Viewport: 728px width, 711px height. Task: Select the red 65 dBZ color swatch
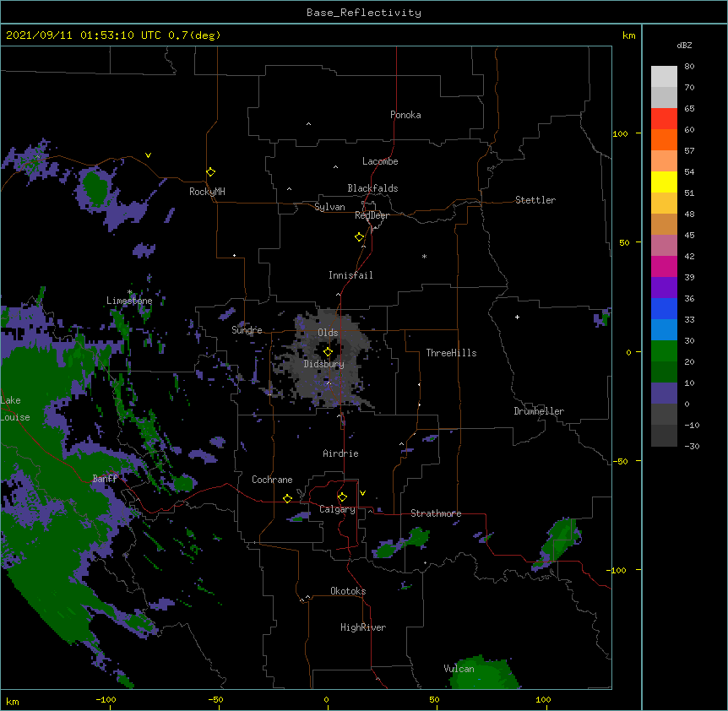tap(664, 118)
